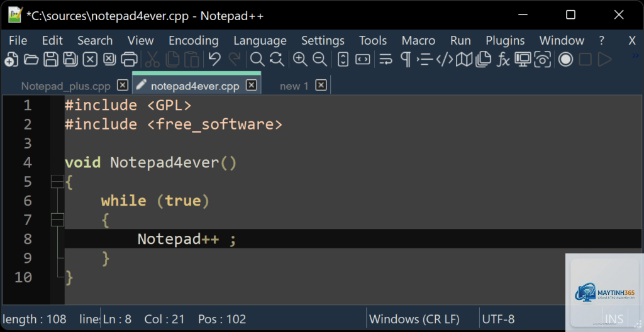Open the View menu
This screenshot has width=644, height=332.
[140, 40]
